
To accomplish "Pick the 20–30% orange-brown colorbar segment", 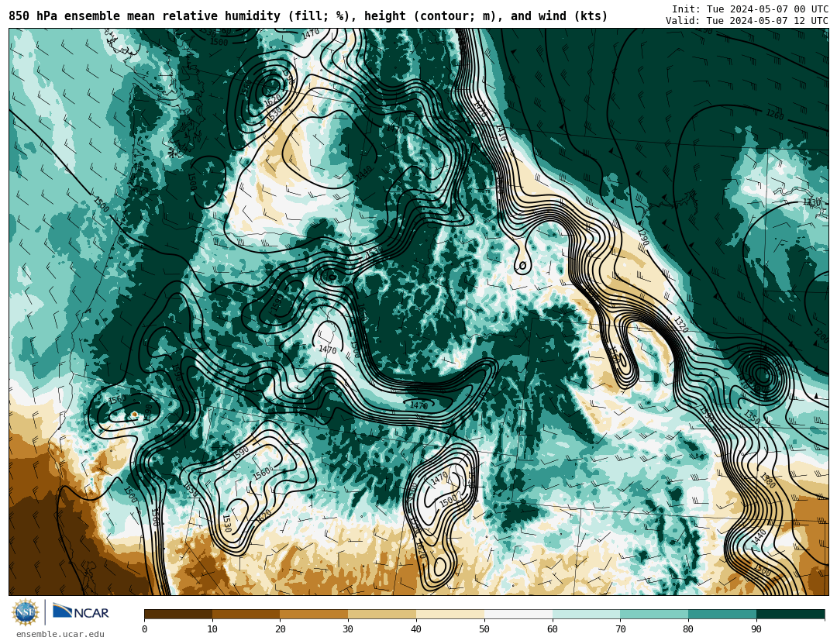I will click(314, 614).
